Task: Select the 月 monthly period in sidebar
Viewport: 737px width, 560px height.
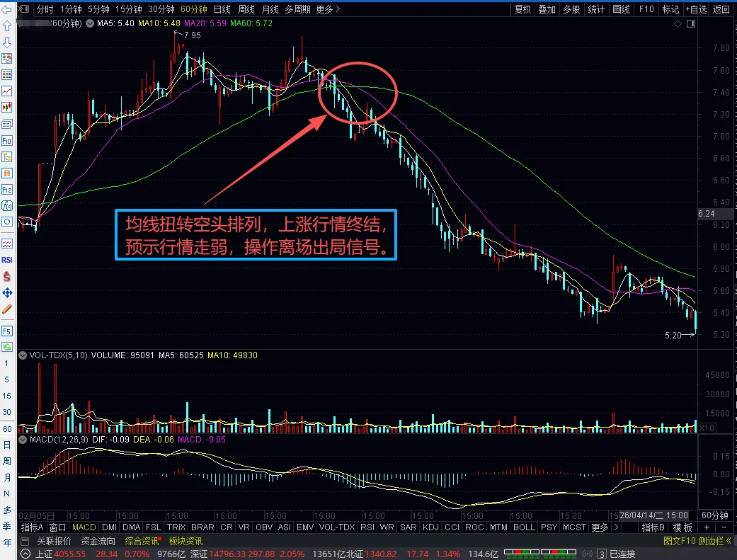Action: [x=6, y=478]
